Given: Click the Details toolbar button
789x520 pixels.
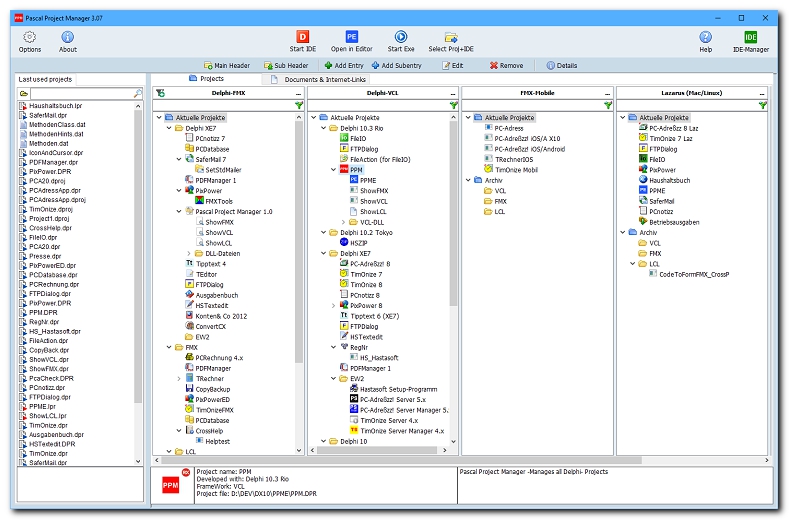Looking at the screenshot, I should 562,65.
